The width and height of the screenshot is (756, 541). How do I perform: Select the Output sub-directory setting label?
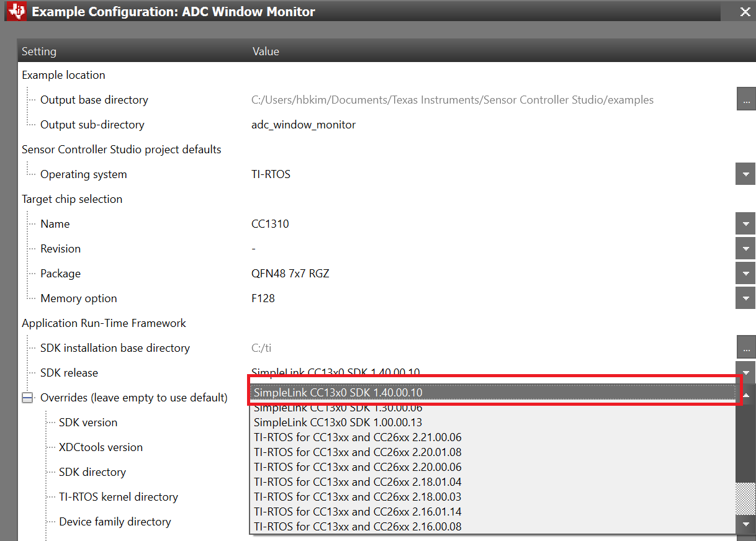pyautogui.click(x=92, y=125)
